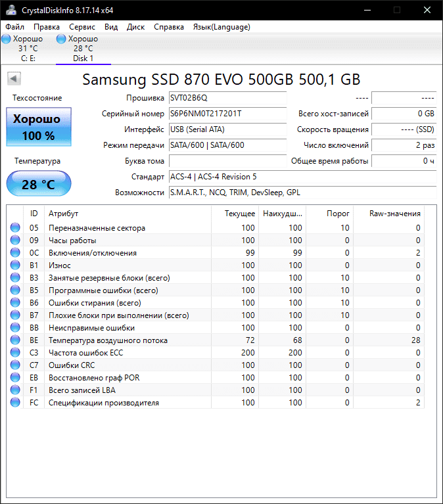Click the Raw-значения column header

tap(394, 214)
